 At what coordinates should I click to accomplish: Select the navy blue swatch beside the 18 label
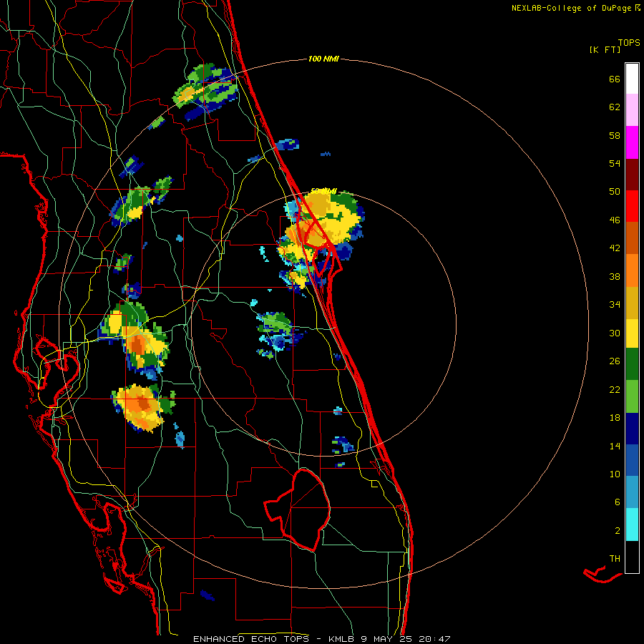click(x=632, y=429)
